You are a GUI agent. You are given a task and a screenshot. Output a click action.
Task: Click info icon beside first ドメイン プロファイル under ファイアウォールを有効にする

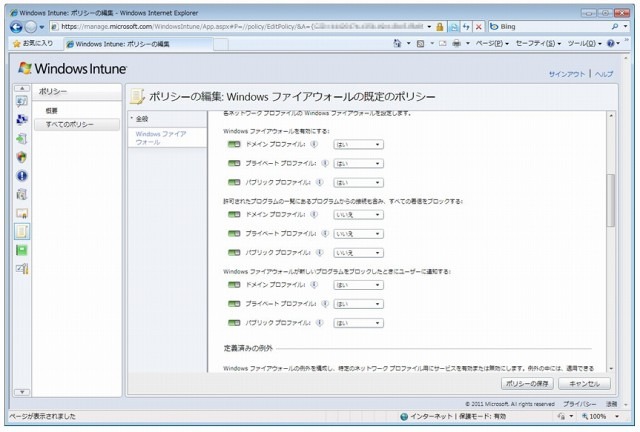coord(314,144)
